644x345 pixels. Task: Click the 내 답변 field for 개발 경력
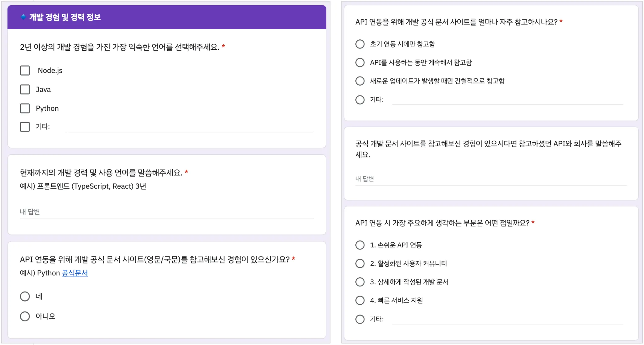coord(167,212)
